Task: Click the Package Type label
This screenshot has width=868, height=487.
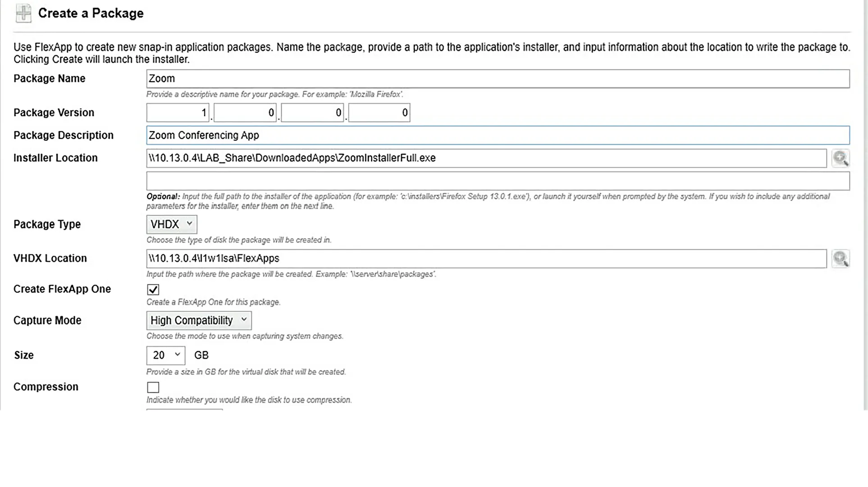Action: click(x=47, y=224)
